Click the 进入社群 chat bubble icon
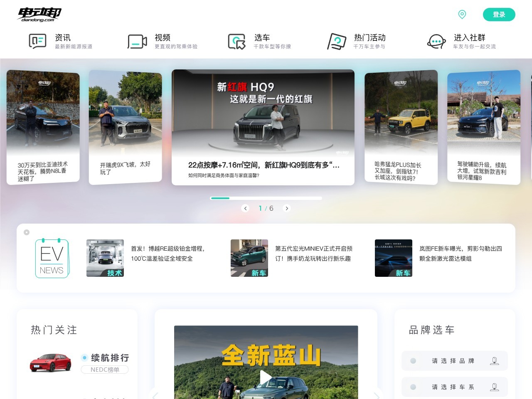Screen dimensions: 532x399 point(436,42)
